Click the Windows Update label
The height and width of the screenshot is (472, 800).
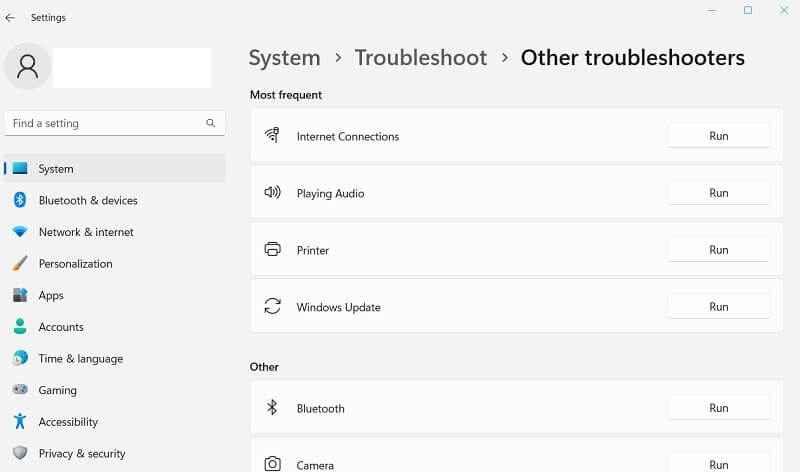[x=339, y=307]
